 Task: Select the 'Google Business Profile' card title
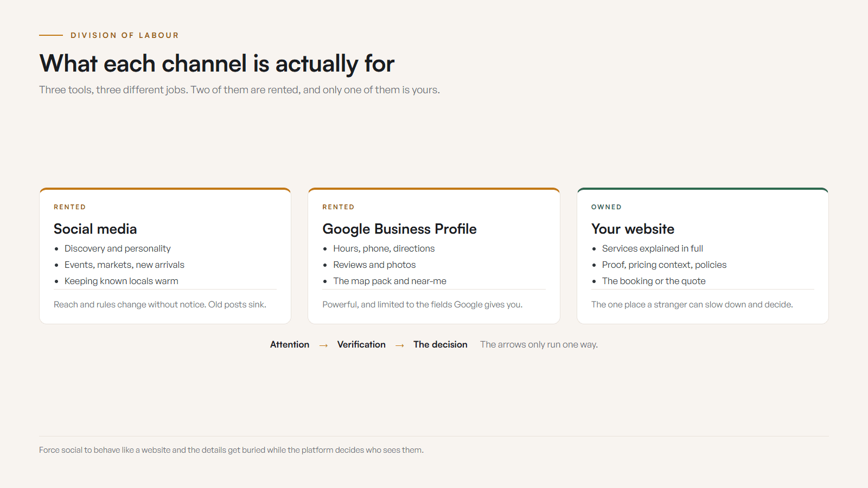click(x=399, y=229)
